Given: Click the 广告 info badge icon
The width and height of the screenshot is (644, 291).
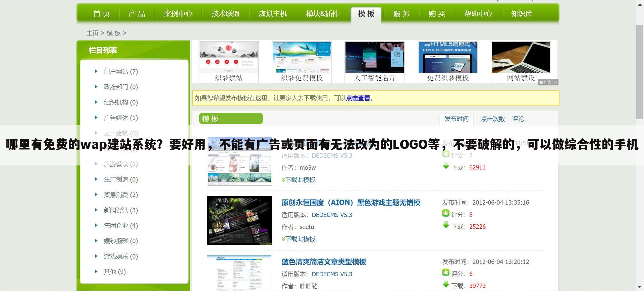Looking at the screenshot, I should click(x=545, y=82).
